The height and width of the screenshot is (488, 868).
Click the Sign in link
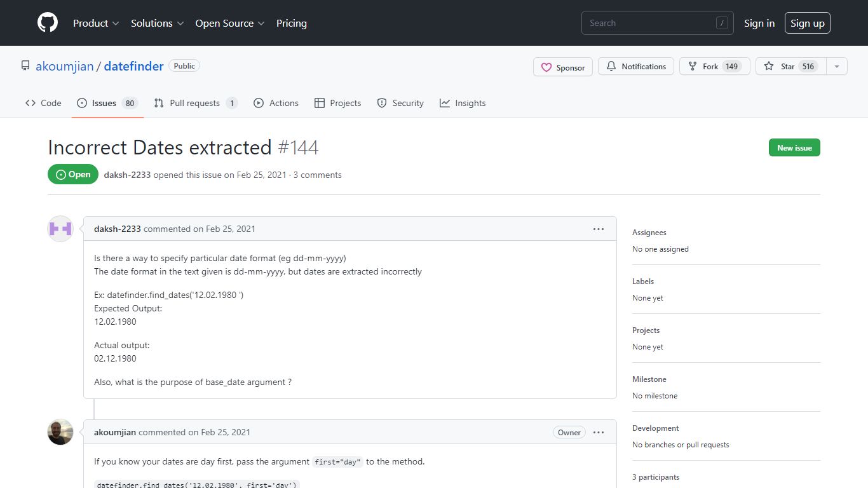pyautogui.click(x=759, y=23)
